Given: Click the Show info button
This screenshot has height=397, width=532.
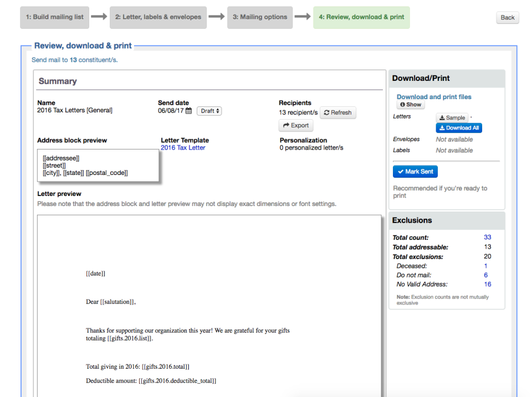Looking at the screenshot, I should pyautogui.click(x=411, y=105).
